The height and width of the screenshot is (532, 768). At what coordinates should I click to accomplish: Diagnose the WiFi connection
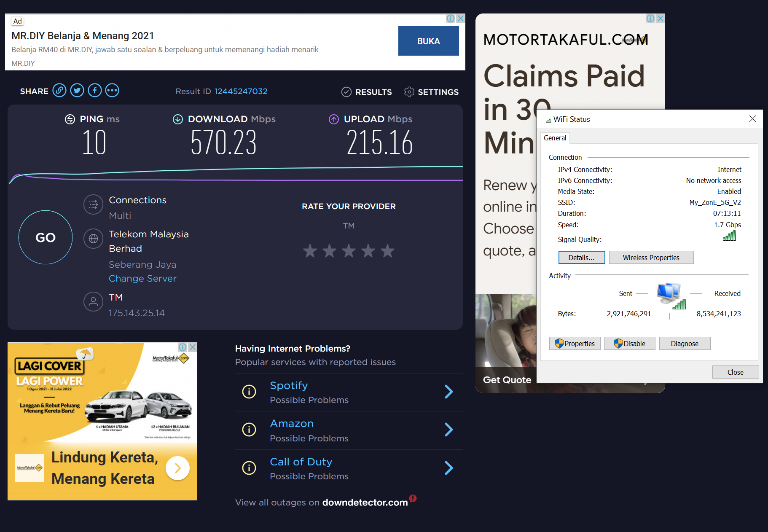click(685, 344)
